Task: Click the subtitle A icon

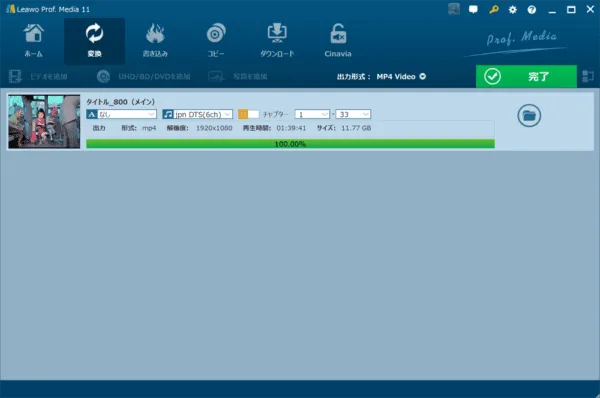Action: coord(91,114)
